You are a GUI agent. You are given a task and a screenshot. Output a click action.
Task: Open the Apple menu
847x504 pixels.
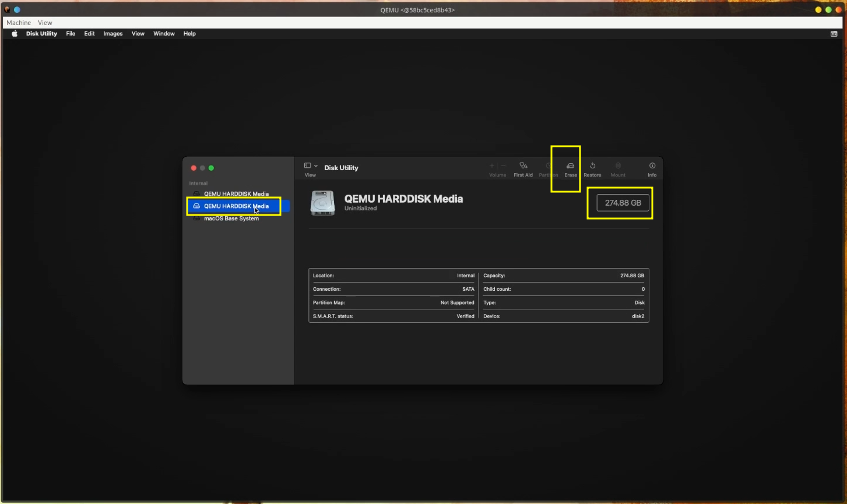coord(15,34)
